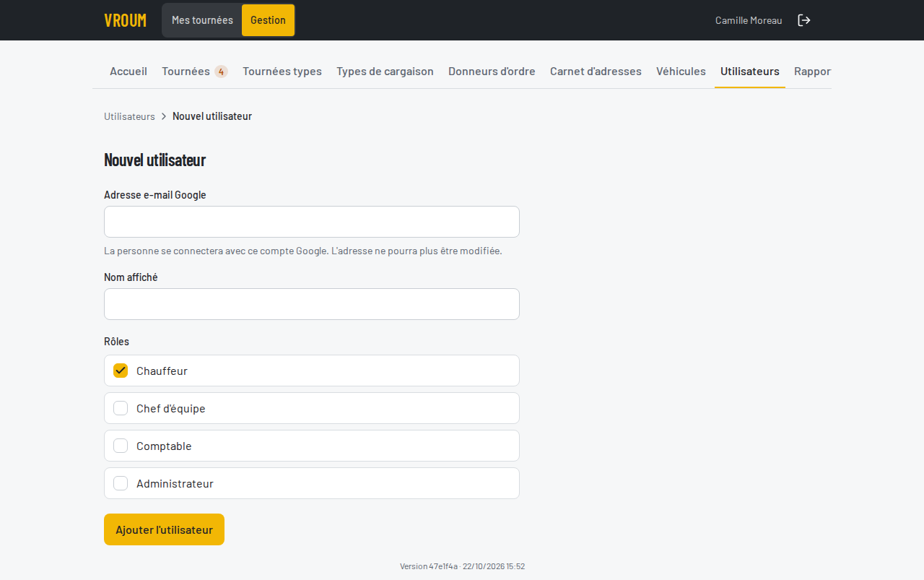The image size is (924, 580).
Task: Go to the Tournées tab
Action: (194, 72)
